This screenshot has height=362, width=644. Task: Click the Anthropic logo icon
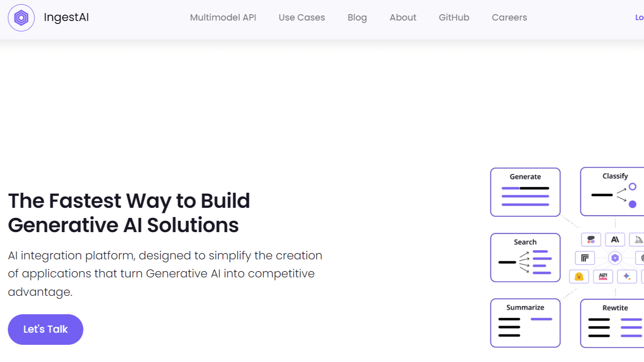click(615, 239)
